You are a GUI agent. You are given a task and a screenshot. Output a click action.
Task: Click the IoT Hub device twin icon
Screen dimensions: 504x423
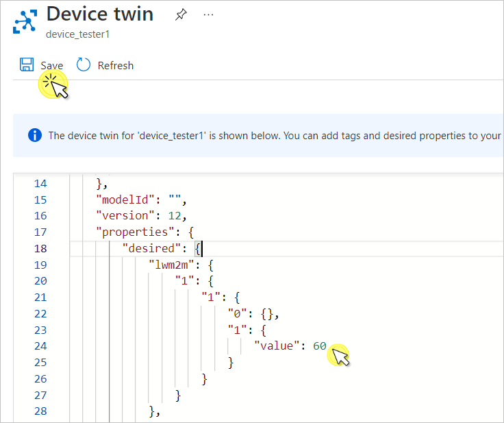[x=25, y=21]
